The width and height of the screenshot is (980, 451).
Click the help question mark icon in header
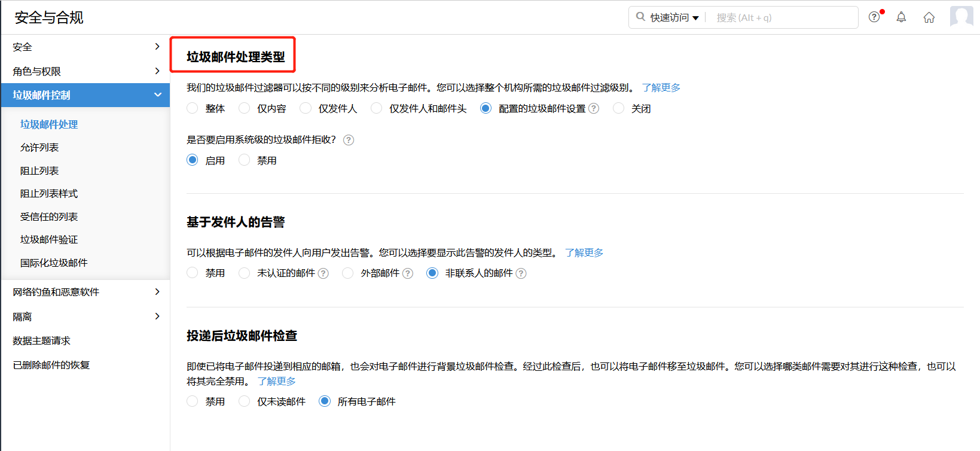point(874,17)
